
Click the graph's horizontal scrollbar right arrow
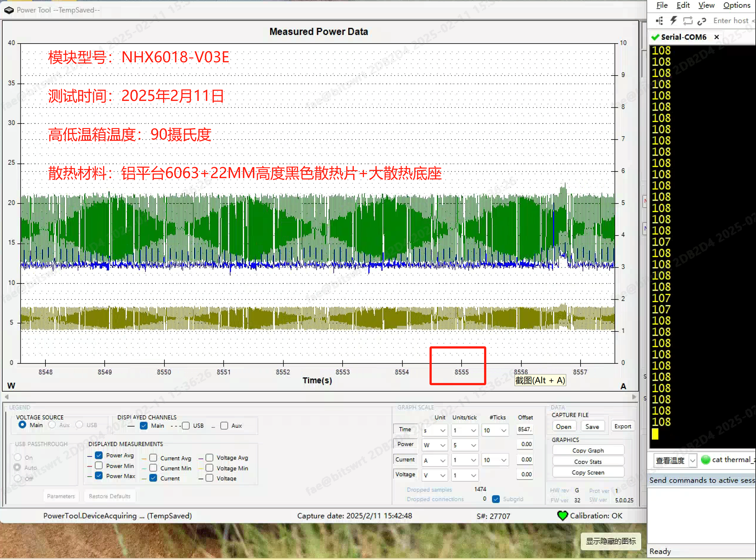point(634,397)
